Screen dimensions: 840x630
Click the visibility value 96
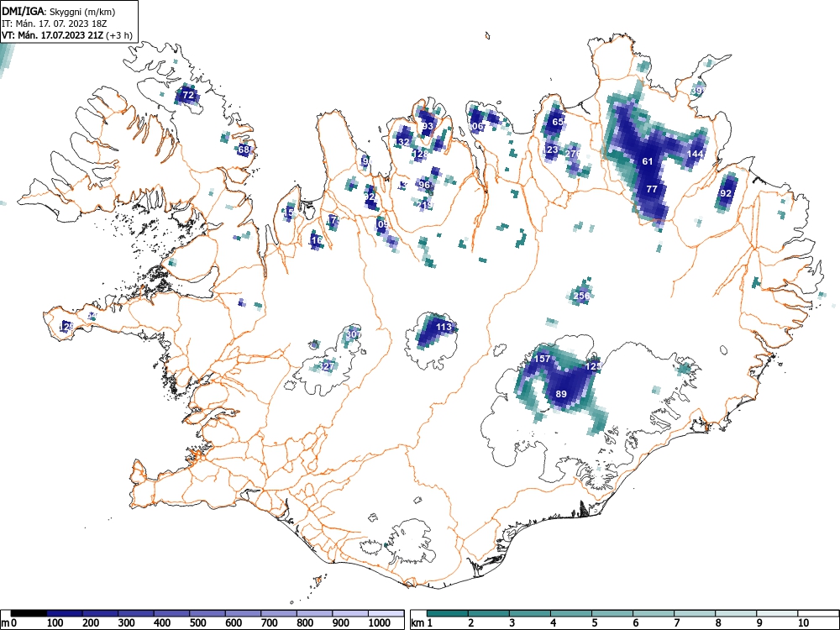click(x=424, y=185)
